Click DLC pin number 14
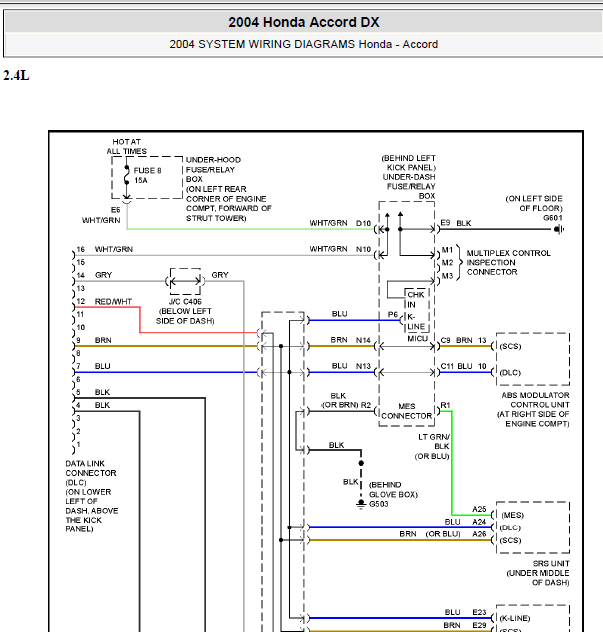Screen dimensions: 603x632 click(x=81, y=275)
